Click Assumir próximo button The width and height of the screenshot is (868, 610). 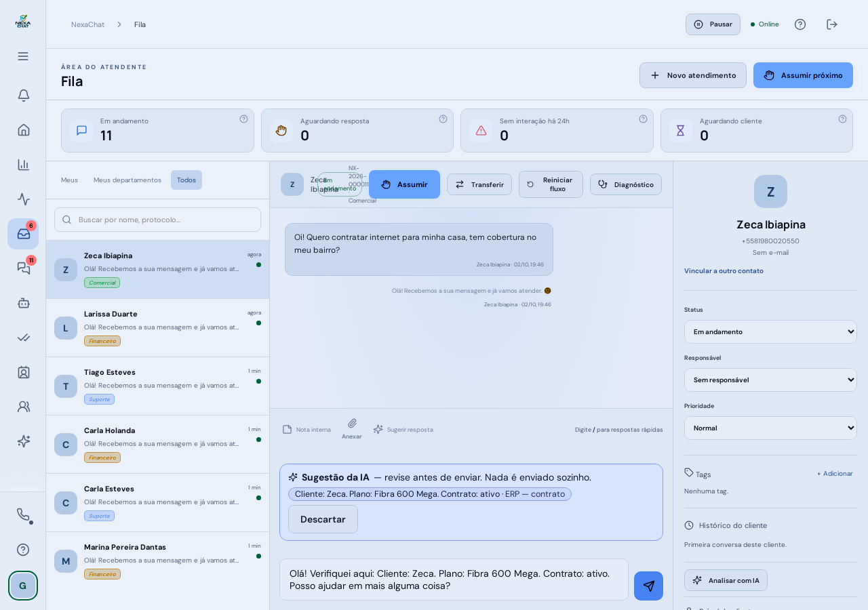[x=803, y=75]
